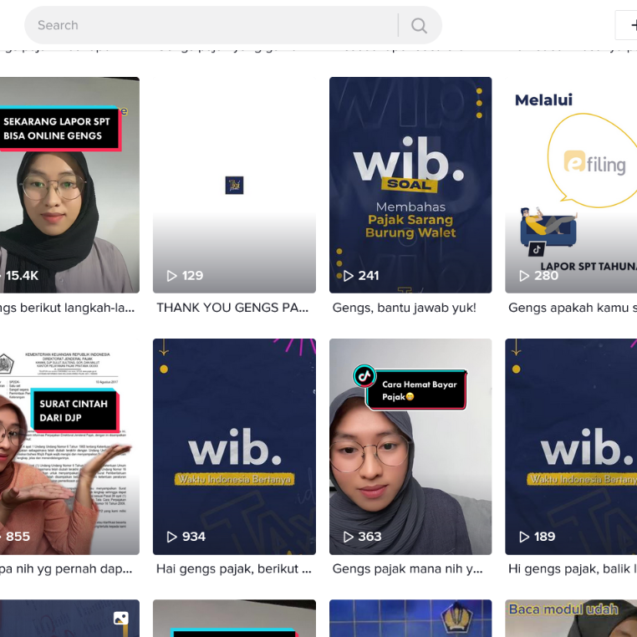Open the efiling 'Melalui' video thumbnail
This screenshot has height=637, width=637.
(571, 185)
